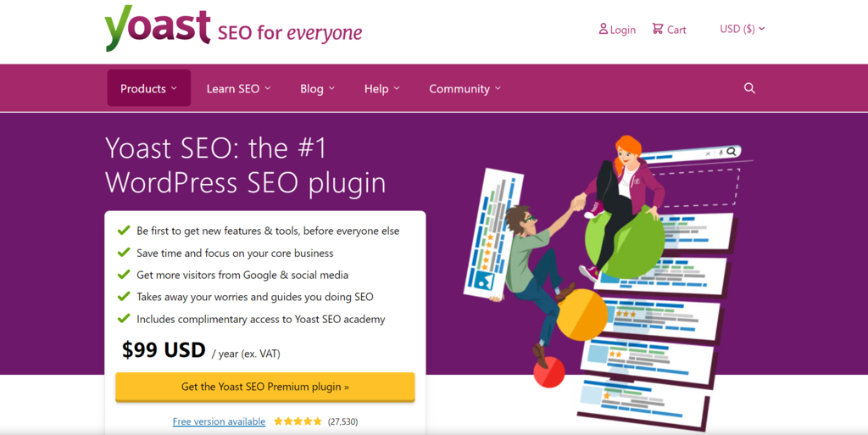Open search with the magnifier icon

749,88
